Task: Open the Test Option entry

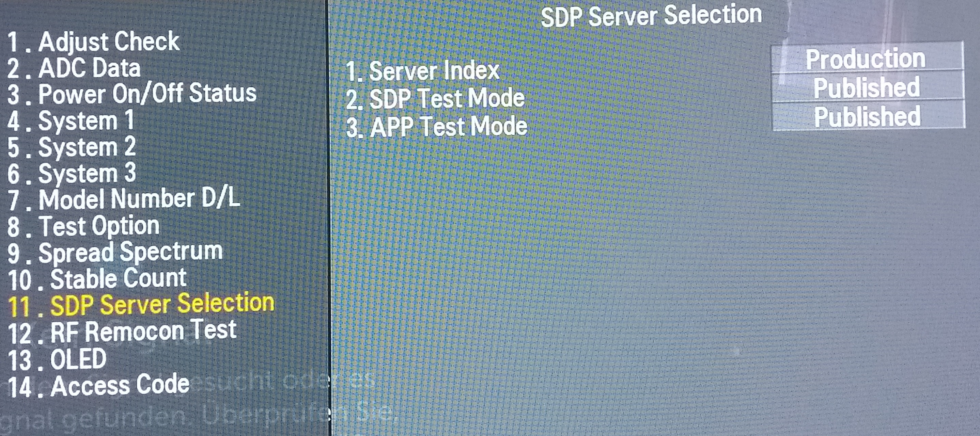Action: pos(83,226)
